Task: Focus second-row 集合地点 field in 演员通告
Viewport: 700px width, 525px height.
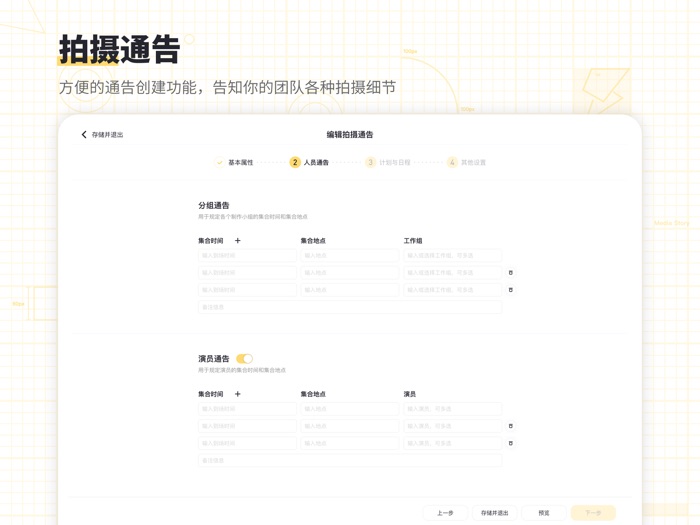Action: [350, 426]
